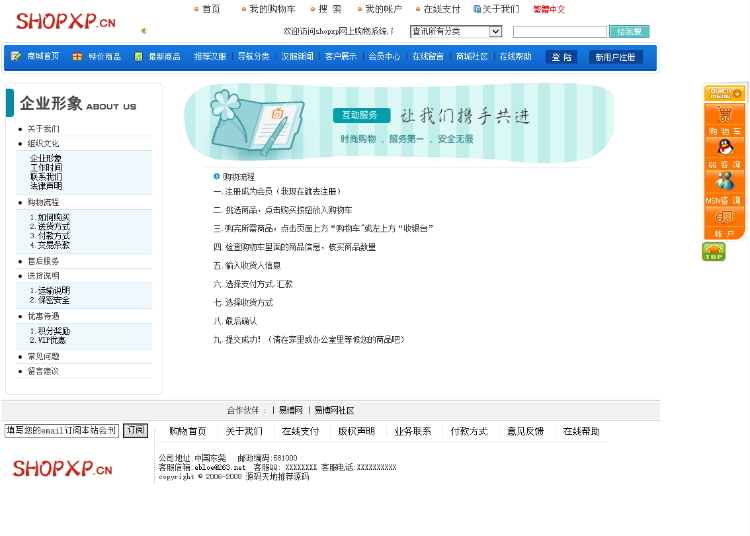The height and width of the screenshot is (536, 750).
Task: Select 送货说明 in the left sidebar
Action: tap(44, 276)
